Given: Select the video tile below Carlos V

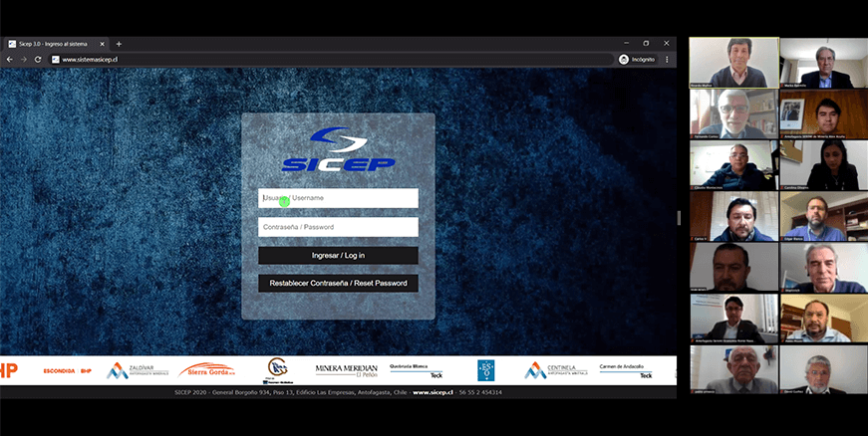Looking at the screenshot, I should tap(734, 268).
